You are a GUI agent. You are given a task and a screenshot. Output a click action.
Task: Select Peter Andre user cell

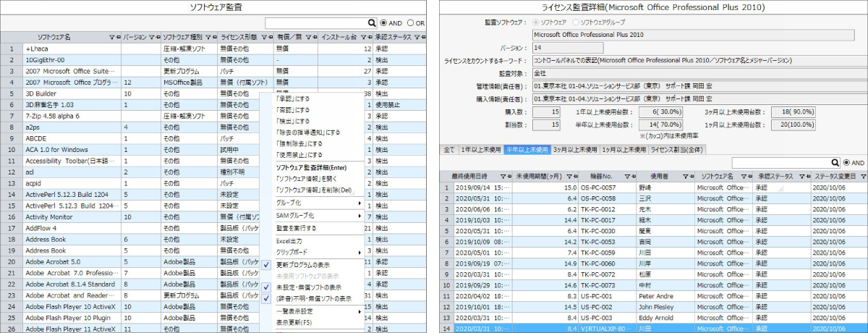coord(665,297)
